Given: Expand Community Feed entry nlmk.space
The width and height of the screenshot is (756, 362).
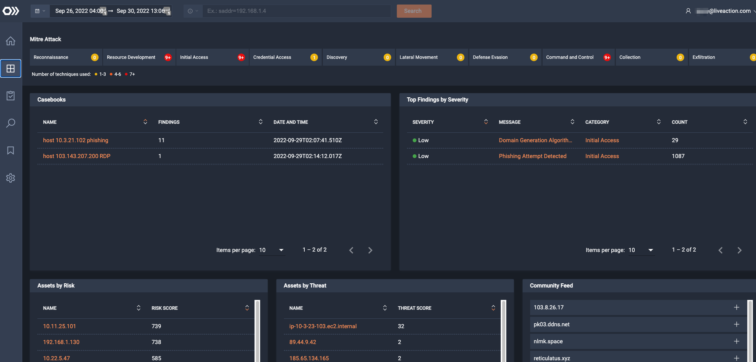Looking at the screenshot, I should point(736,341).
